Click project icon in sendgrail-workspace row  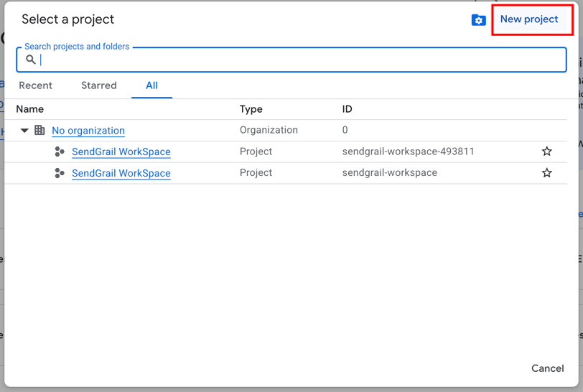[60, 173]
